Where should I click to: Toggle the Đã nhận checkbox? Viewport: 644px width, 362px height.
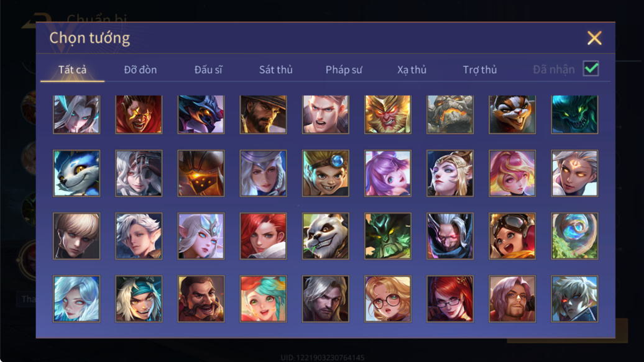[x=591, y=68]
